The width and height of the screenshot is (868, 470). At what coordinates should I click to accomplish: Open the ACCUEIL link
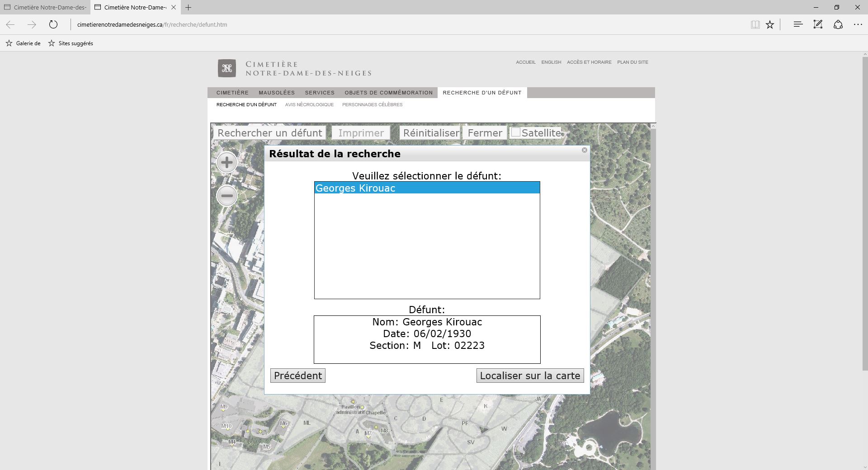(526, 62)
